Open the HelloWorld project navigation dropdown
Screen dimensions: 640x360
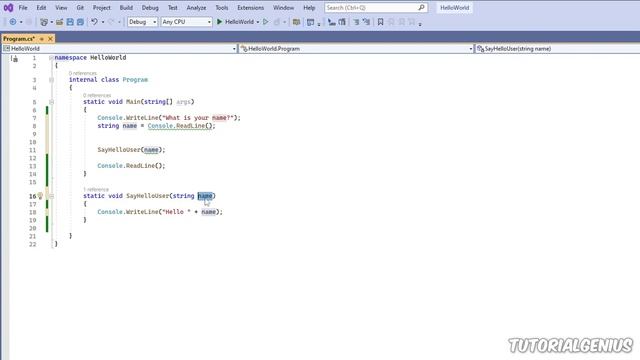120,49
